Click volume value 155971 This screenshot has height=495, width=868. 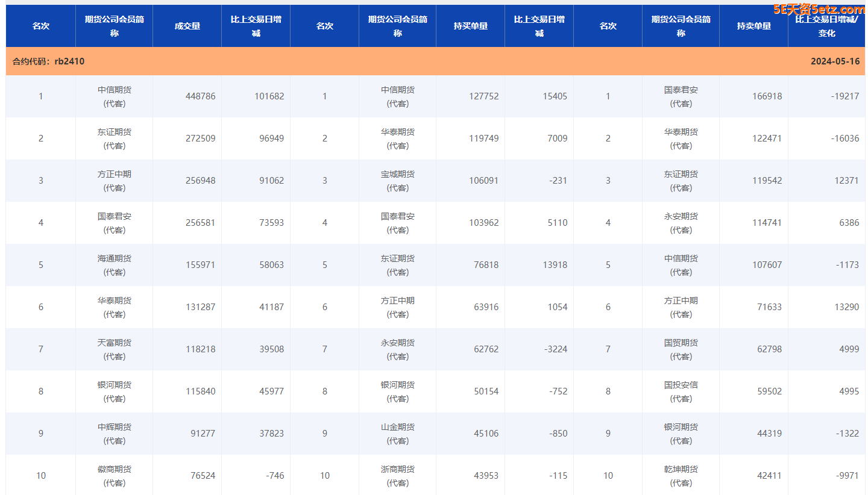pyautogui.click(x=200, y=265)
